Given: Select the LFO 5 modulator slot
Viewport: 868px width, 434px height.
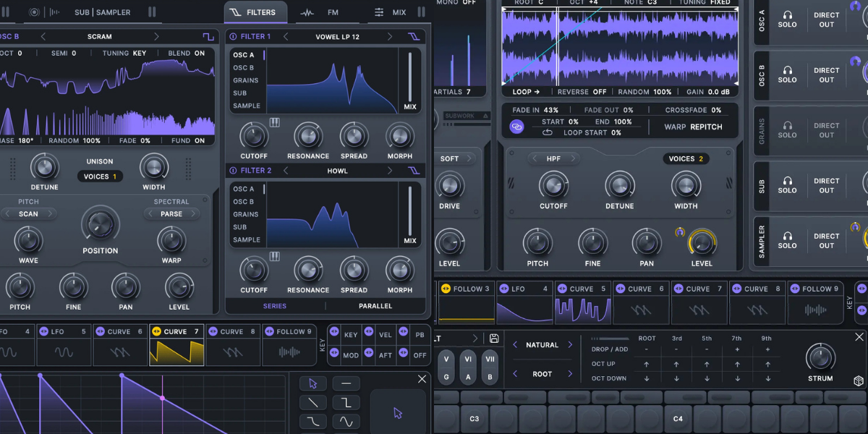Looking at the screenshot, I should pos(64,344).
